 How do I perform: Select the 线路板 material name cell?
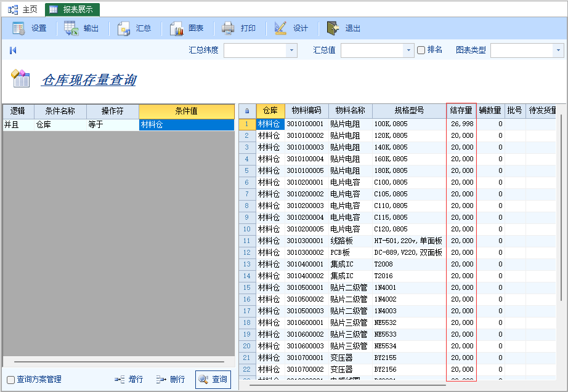point(351,241)
